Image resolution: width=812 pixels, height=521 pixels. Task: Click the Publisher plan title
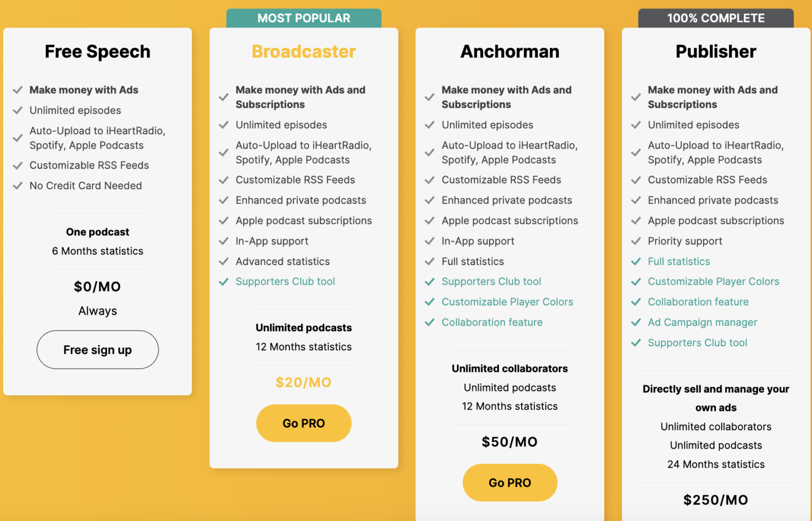tap(716, 51)
